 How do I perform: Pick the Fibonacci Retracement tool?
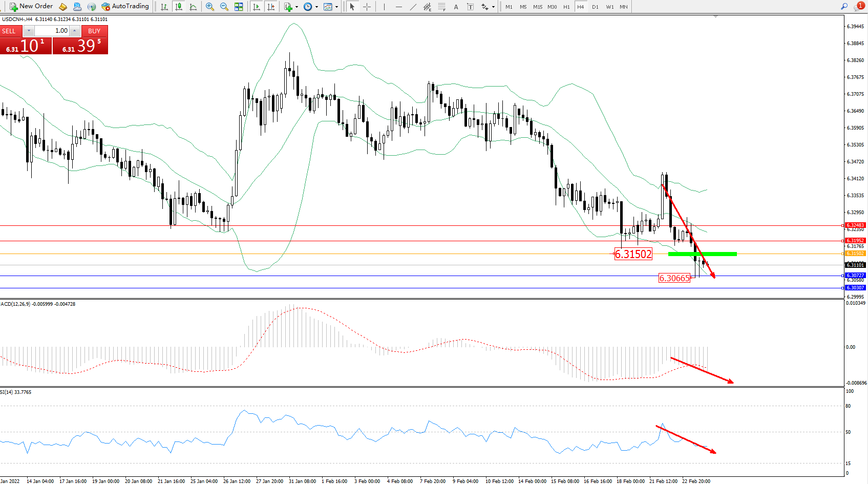441,7
